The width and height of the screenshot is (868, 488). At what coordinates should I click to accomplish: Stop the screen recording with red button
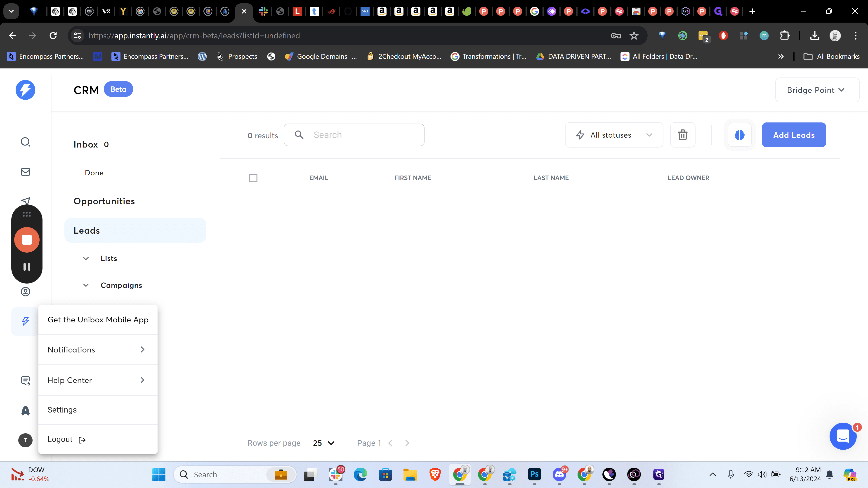tap(27, 240)
